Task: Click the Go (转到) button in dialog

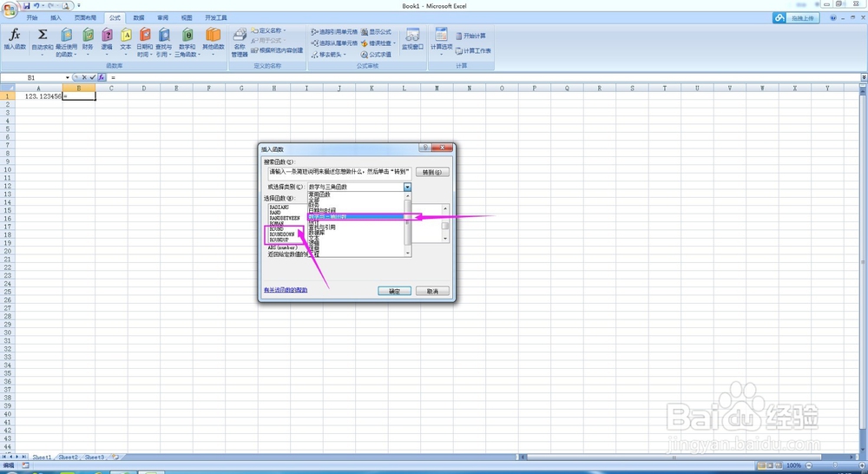Action: pyautogui.click(x=431, y=172)
